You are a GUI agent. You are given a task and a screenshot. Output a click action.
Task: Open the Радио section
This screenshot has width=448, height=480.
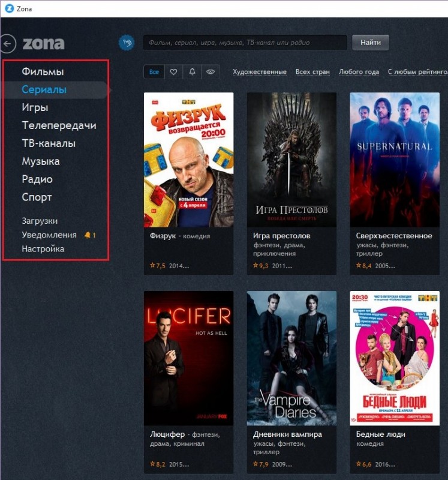point(37,179)
